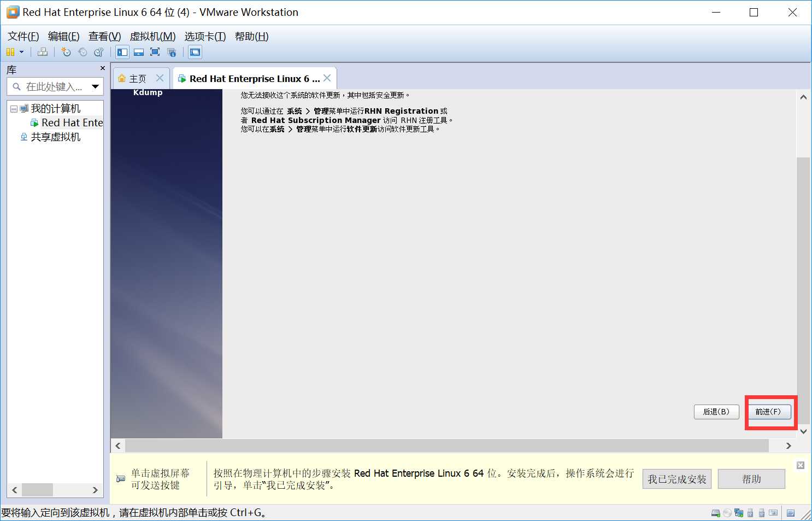
Task: Click the Red Hat Subscription Manager text
Action: click(316, 120)
